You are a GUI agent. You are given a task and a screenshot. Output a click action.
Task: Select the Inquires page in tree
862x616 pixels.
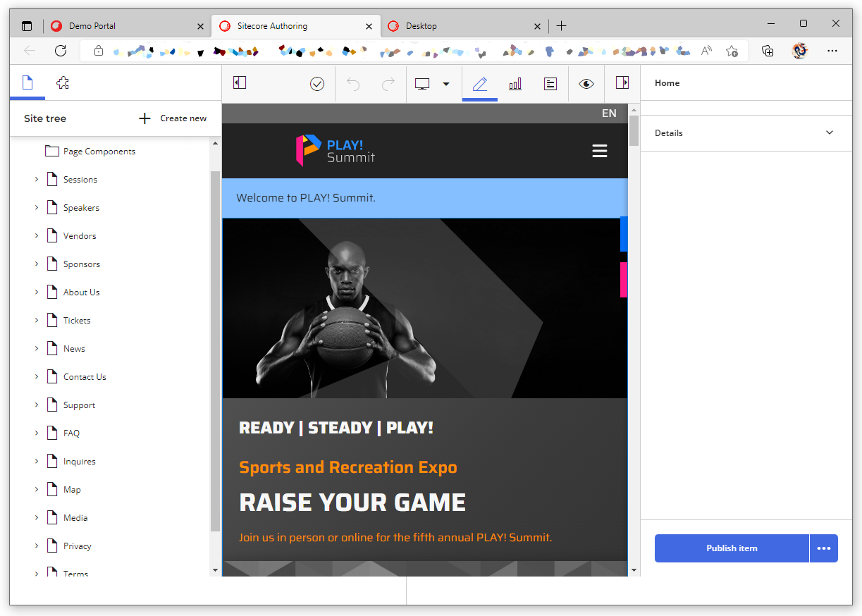click(x=79, y=462)
